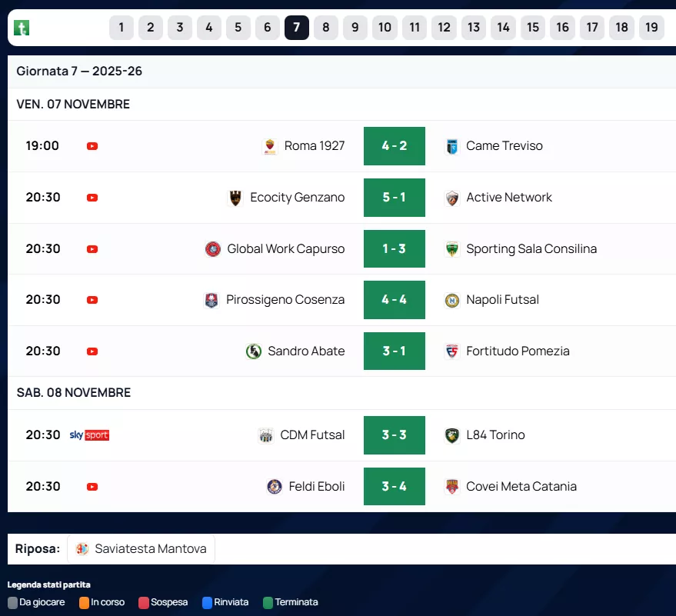Screen dimensions: 676x616
Task: Click the Saviatesta Mantova crest icon
Action: [82, 549]
